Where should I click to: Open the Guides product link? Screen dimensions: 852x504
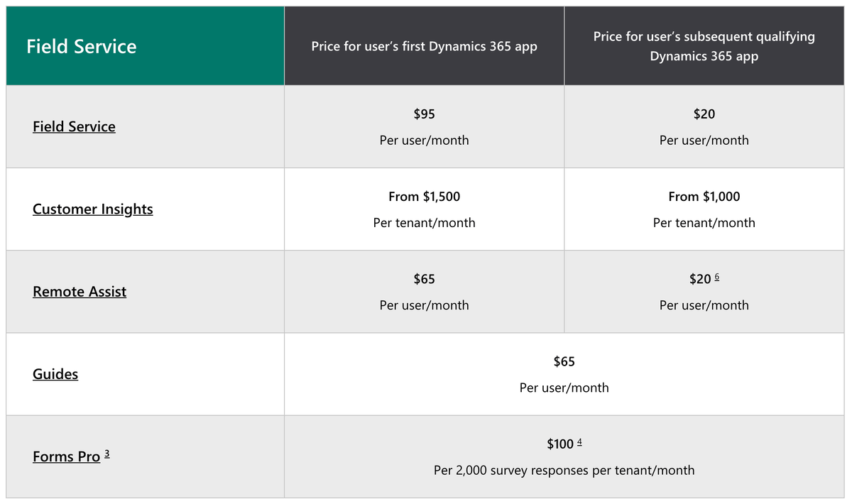click(x=55, y=374)
